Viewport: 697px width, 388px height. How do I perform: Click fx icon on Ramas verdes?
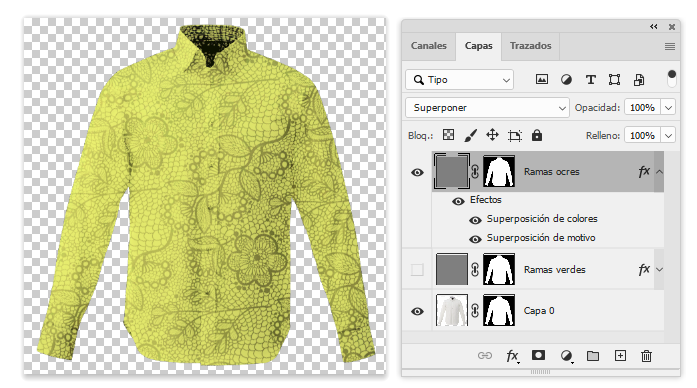[x=644, y=269]
